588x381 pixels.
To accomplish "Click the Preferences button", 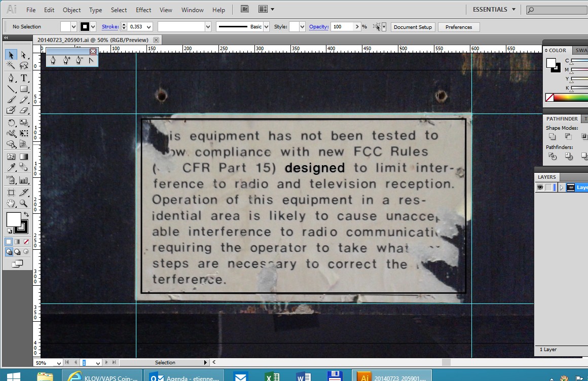I will 459,27.
